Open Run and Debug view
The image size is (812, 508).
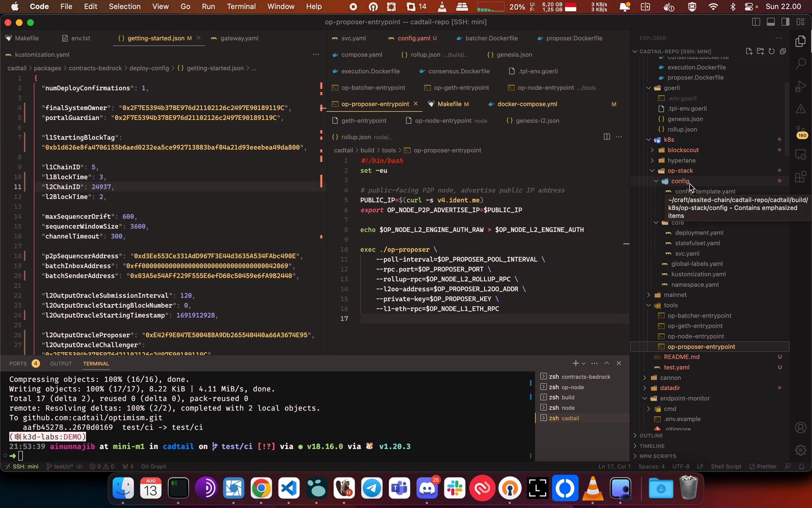pos(801,86)
